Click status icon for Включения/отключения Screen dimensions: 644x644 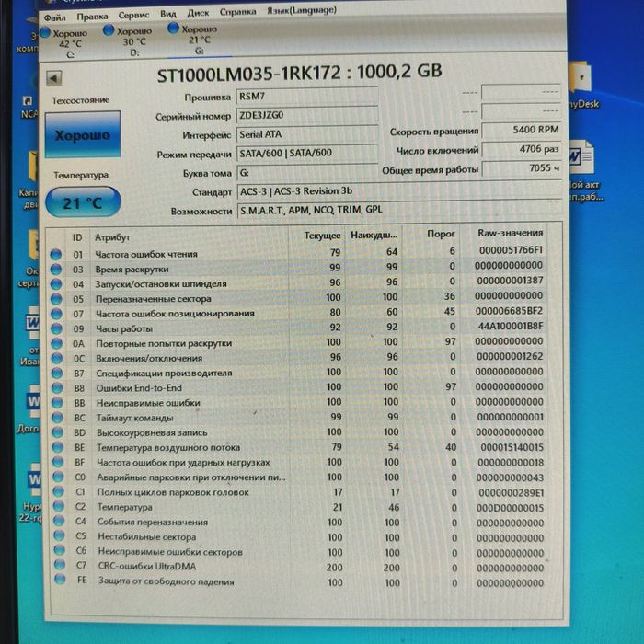click(57, 358)
